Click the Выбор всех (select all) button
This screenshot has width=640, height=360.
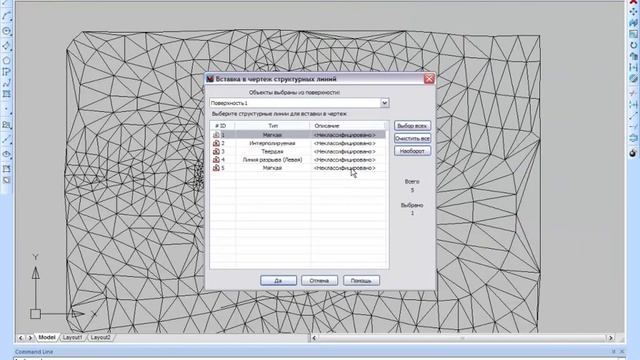tap(412, 126)
